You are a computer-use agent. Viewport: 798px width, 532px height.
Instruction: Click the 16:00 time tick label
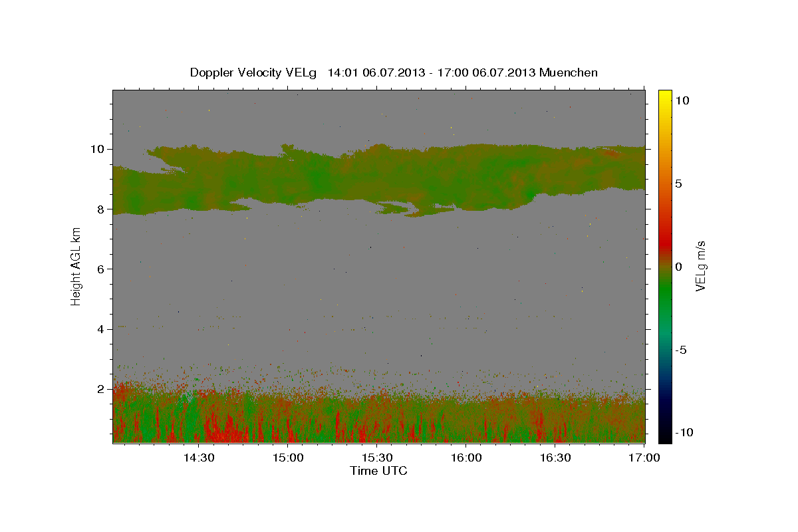point(466,458)
